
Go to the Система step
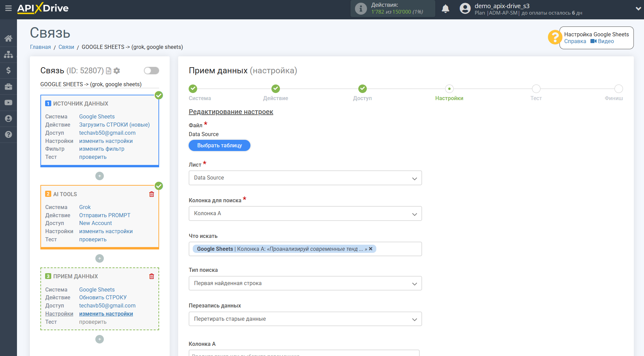coord(193,89)
